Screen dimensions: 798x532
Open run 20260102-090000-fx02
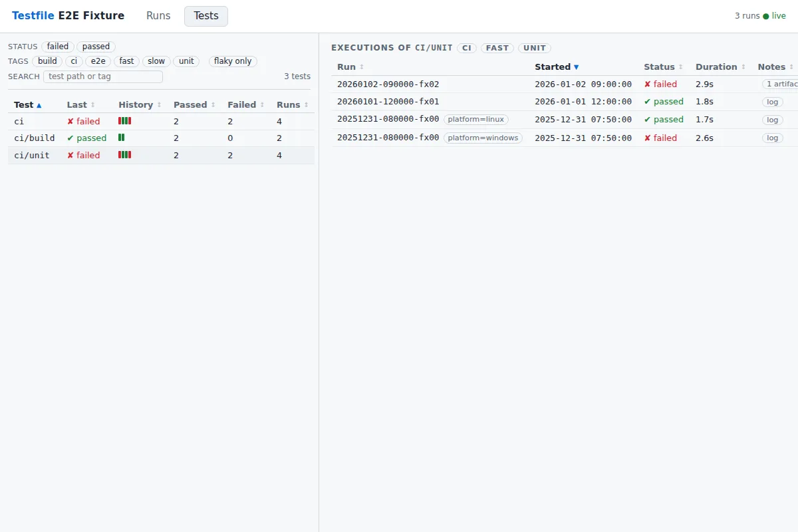388,84
